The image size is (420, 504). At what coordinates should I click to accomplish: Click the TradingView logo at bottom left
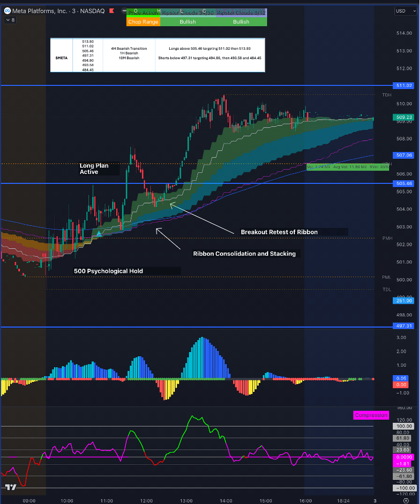(x=10, y=487)
